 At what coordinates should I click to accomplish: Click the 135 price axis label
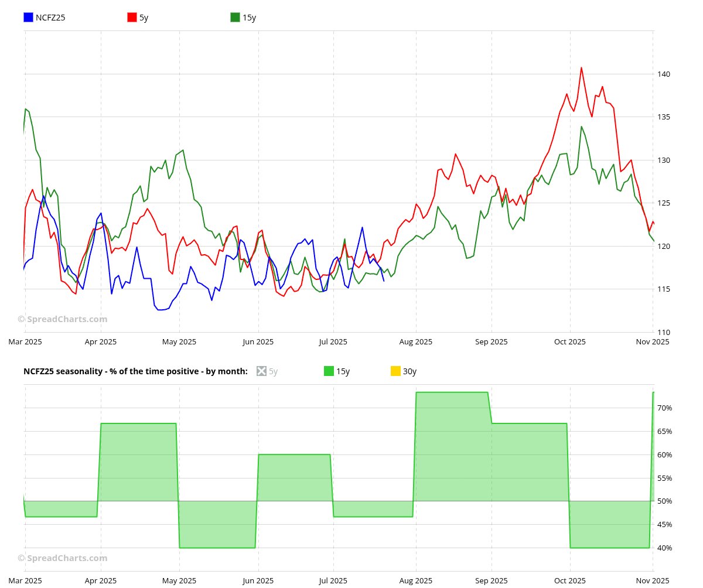(664, 117)
